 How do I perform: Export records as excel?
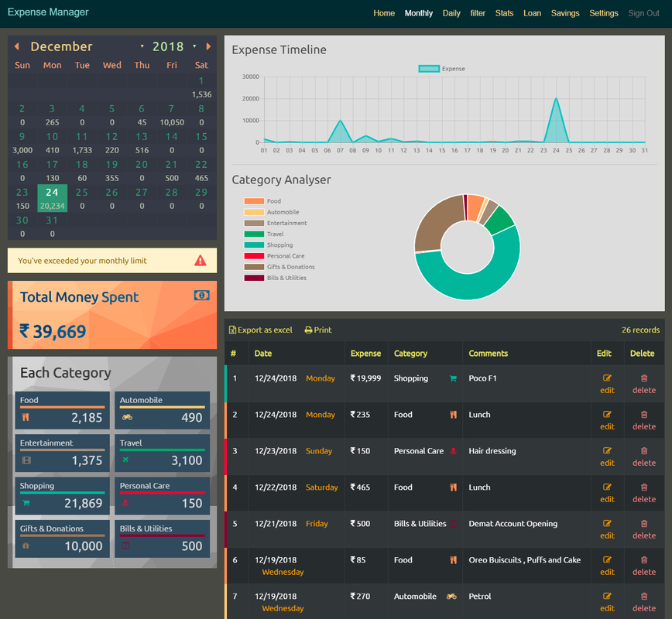(x=261, y=330)
